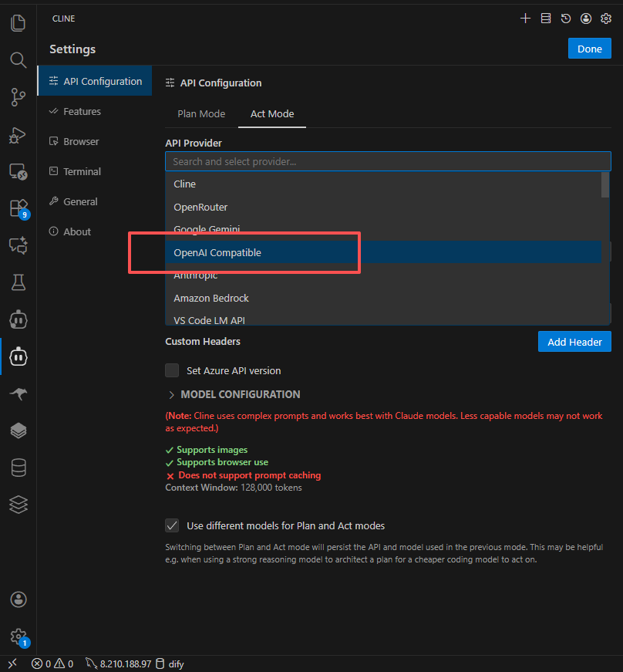Click the Add Header button
The height and width of the screenshot is (672, 623).
coord(574,341)
